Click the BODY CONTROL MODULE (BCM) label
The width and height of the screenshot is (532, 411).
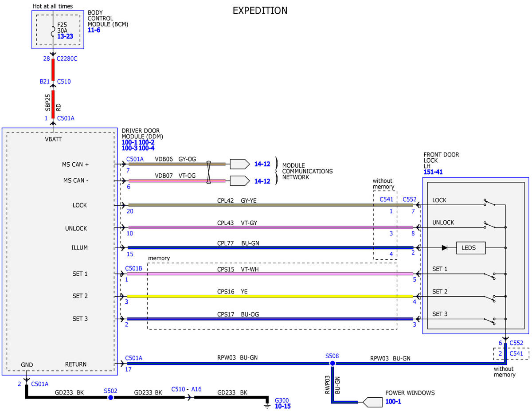click(x=108, y=19)
